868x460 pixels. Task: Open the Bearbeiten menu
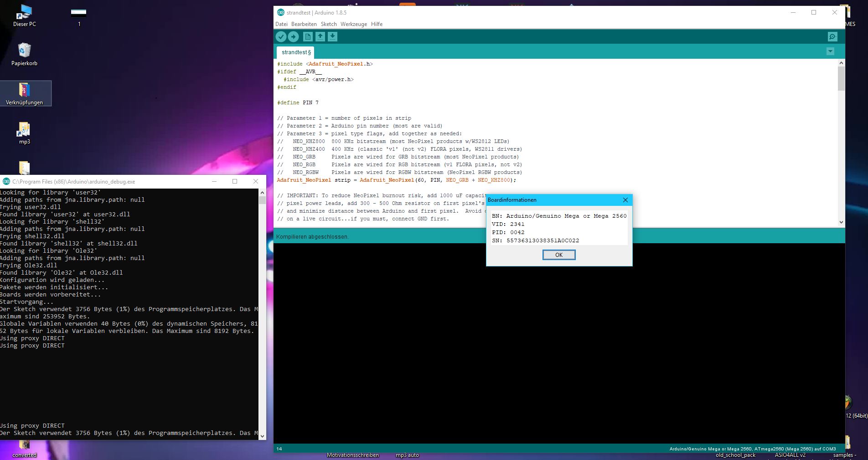(304, 24)
